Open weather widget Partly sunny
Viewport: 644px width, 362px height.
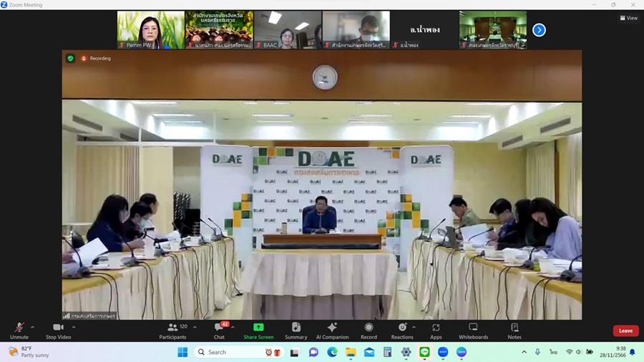click(29, 352)
